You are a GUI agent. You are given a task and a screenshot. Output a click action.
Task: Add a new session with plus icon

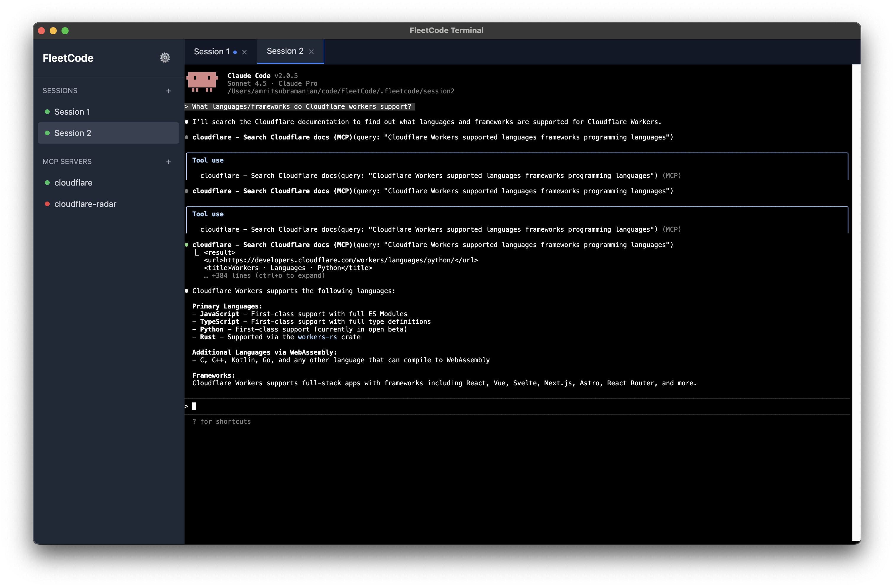(x=168, y=91)
